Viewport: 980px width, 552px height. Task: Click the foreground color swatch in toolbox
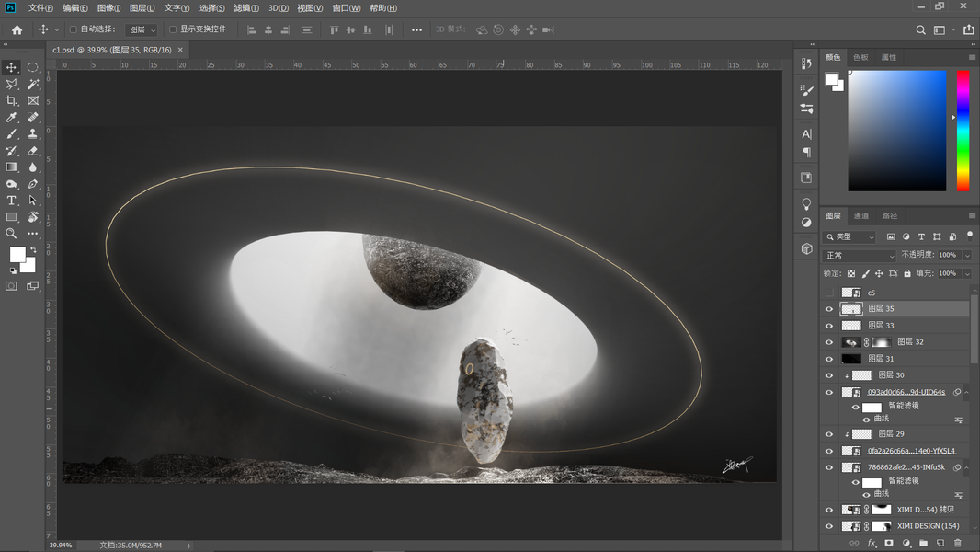coord(17,254)
